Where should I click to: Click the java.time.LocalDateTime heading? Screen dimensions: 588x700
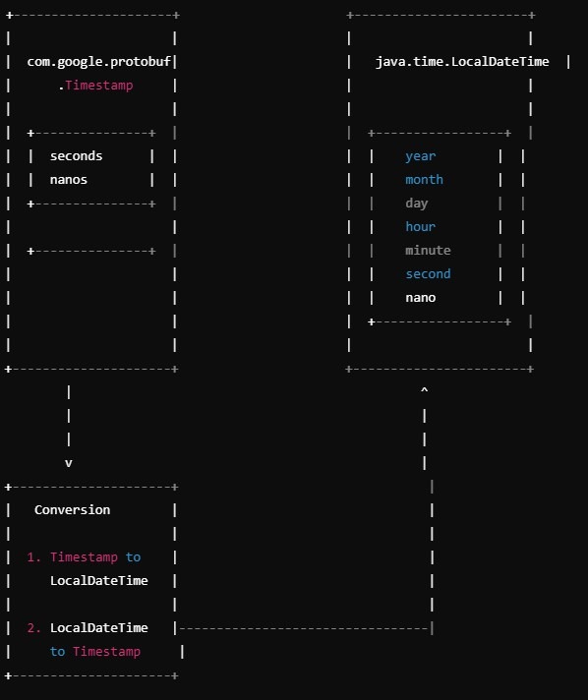click(462, 62)
